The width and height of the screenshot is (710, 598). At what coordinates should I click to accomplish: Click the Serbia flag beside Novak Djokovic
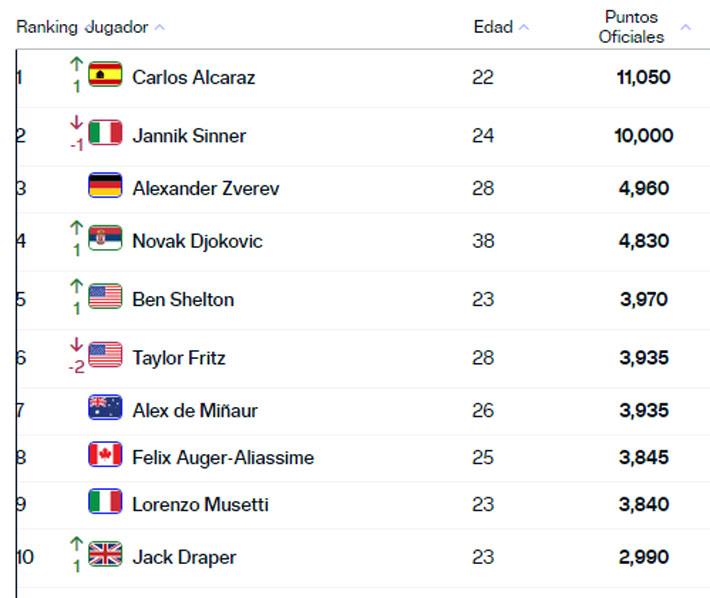tap(105, 240)
